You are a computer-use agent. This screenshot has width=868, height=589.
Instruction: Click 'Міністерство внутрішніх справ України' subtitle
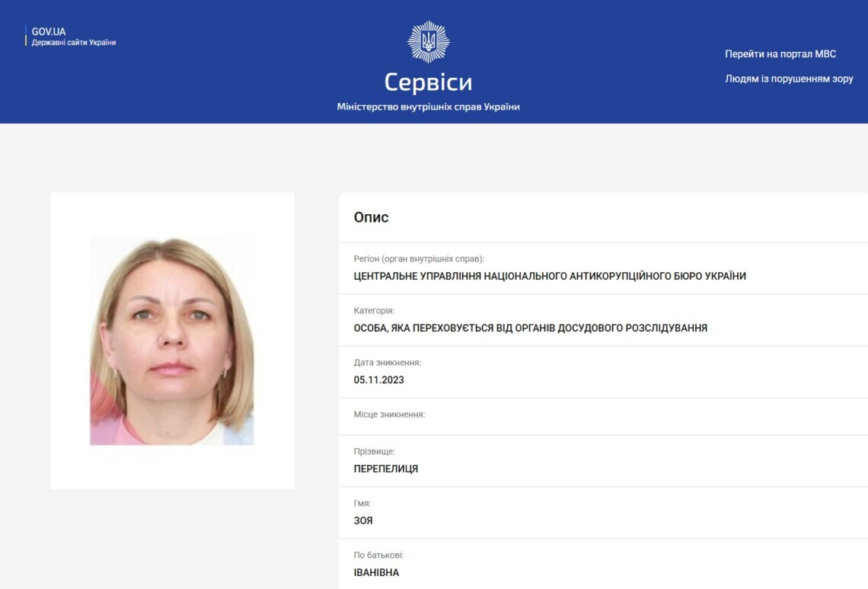[x=429, y=107]
